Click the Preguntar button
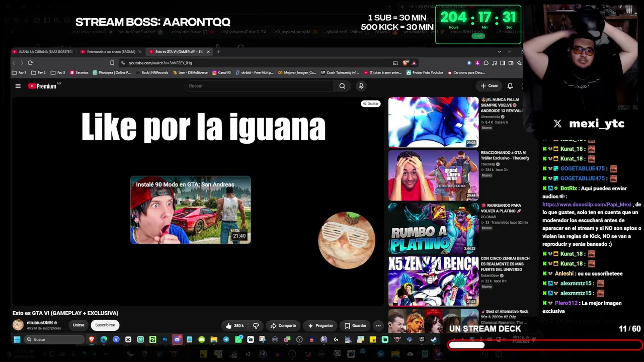 [320, 326]
